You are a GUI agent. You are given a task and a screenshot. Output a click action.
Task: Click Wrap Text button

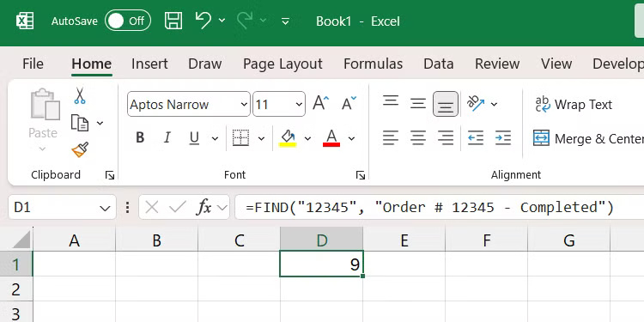pos(574,104)
